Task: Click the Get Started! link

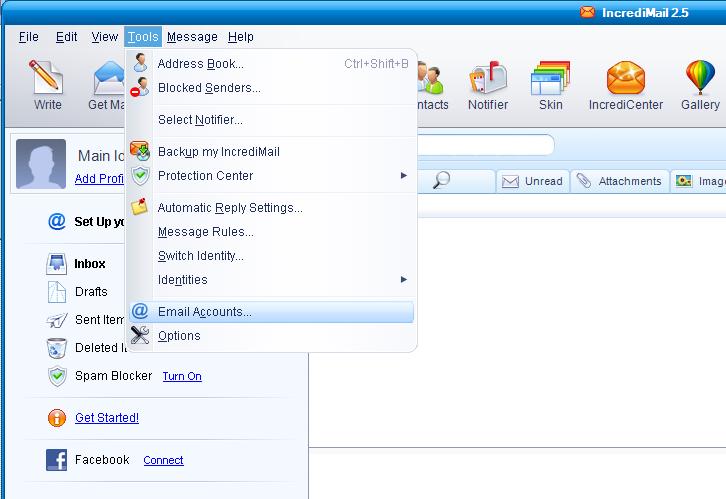Action: pyautogui.click(x=107, y=418)
